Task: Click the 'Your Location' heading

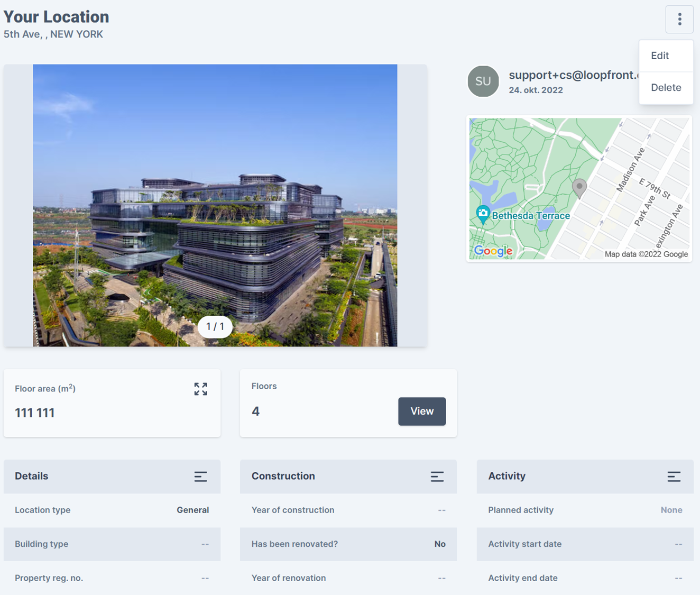Action: [56, 17]
